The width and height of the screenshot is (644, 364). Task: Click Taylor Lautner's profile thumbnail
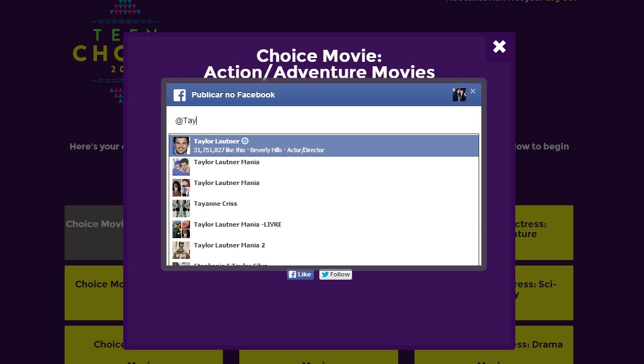click(x=181, y=146)
